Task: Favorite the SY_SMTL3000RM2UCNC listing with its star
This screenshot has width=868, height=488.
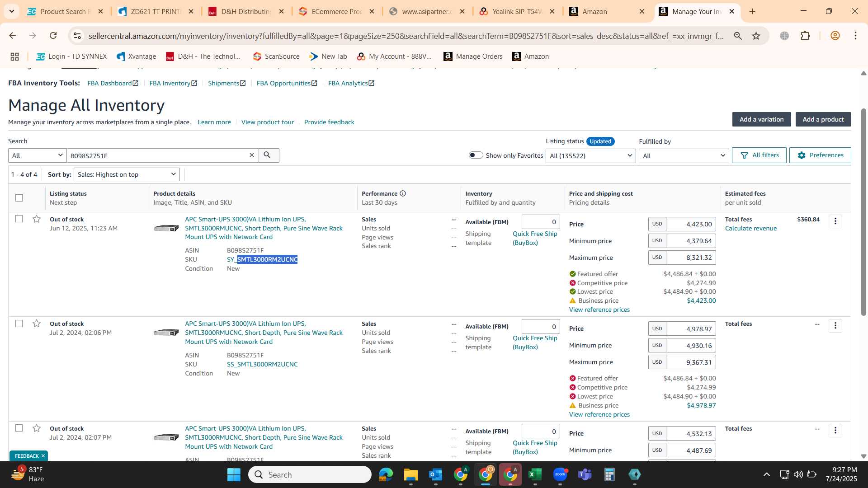Action: point(37,219)
